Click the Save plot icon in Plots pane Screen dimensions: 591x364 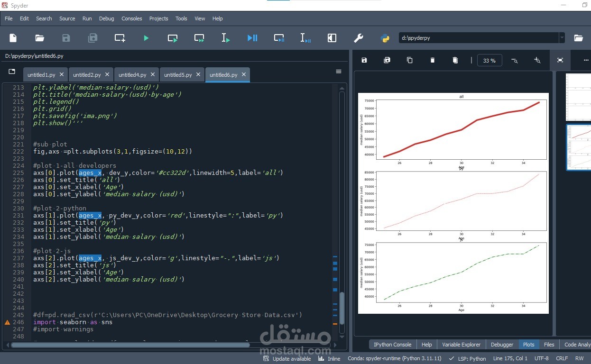click(364, 60)
